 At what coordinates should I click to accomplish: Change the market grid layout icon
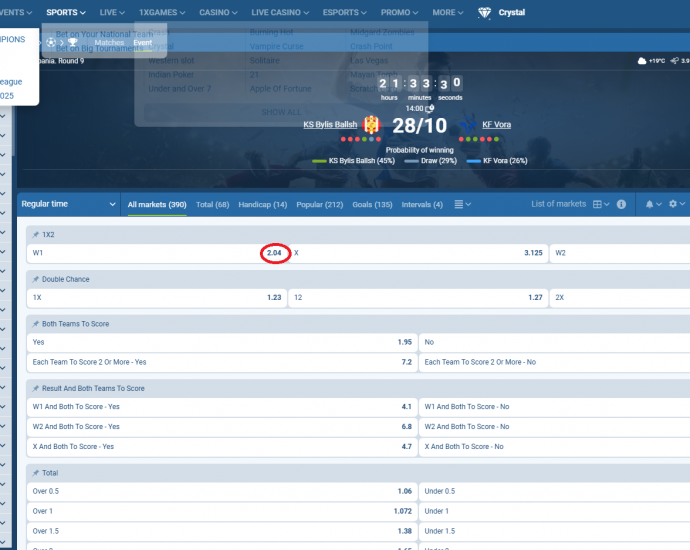click(x=601, y=204)
